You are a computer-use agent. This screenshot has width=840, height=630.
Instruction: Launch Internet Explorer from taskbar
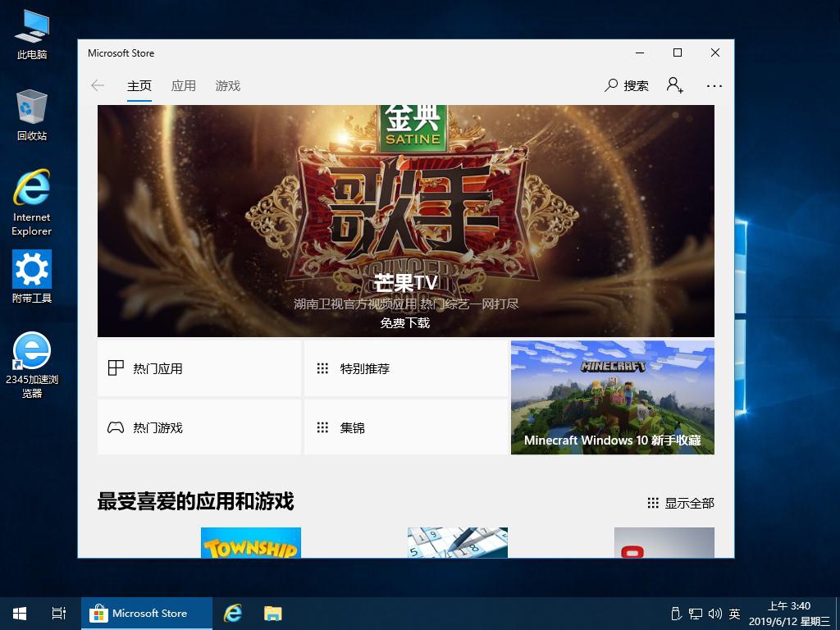[233, 614]
